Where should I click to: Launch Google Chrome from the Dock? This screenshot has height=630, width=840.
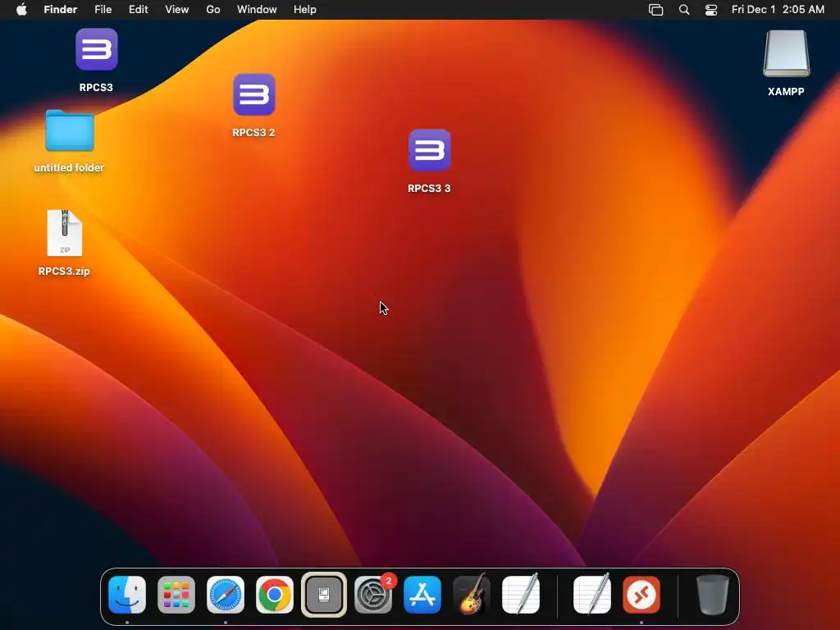275,595
